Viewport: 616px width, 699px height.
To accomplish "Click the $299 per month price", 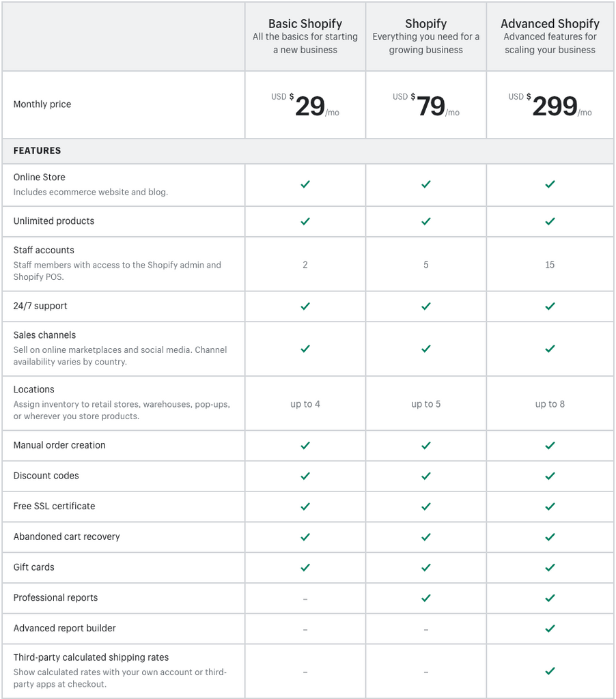I will [x=550, y=106].
